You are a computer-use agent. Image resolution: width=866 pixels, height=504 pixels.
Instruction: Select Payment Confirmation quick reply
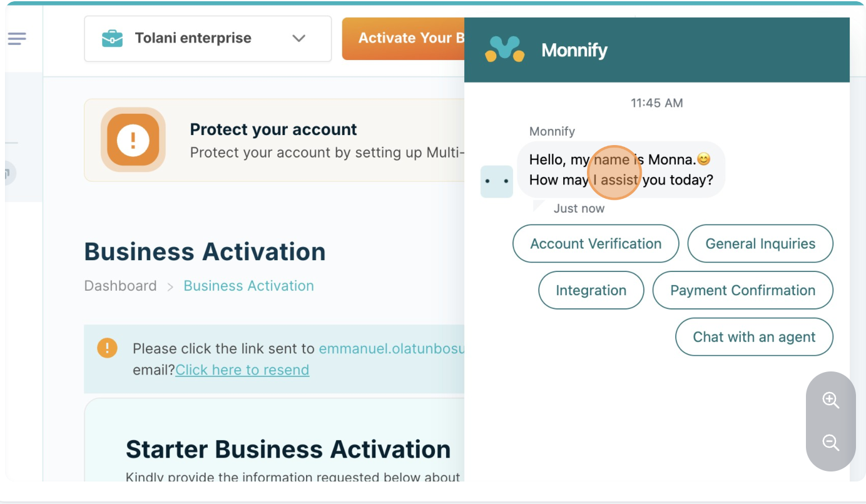(743, 290)
